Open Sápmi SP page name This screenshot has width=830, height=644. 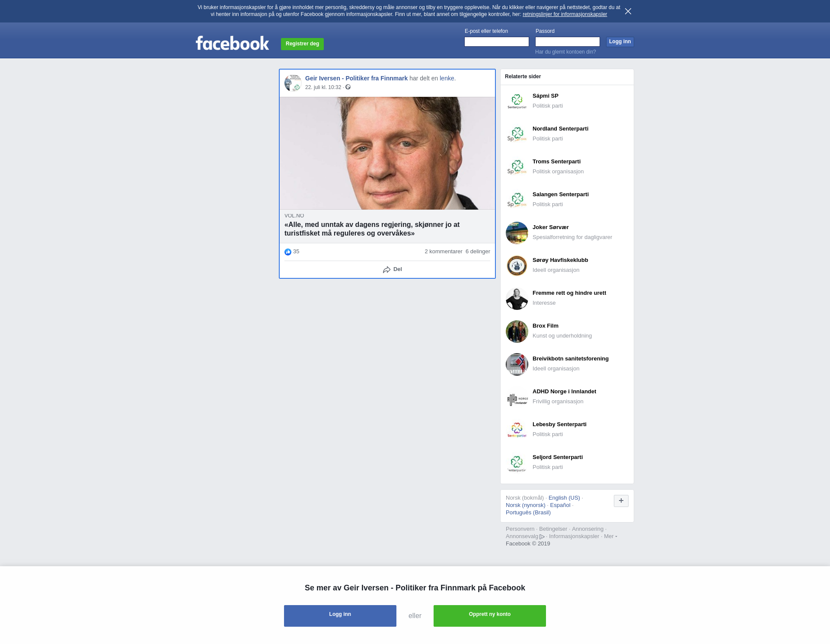click(545, 96)
